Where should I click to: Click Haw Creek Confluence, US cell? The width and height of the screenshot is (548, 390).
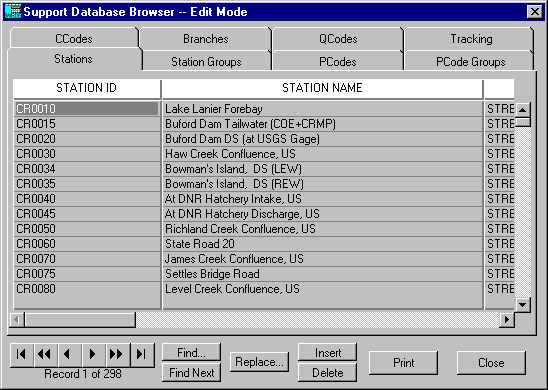(323, 154)
